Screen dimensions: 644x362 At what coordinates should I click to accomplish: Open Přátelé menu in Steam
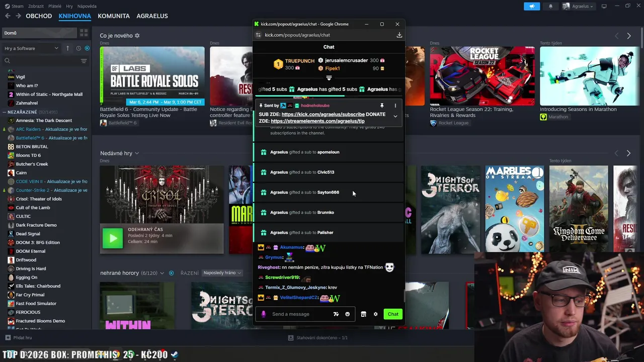tap(55, 6)
